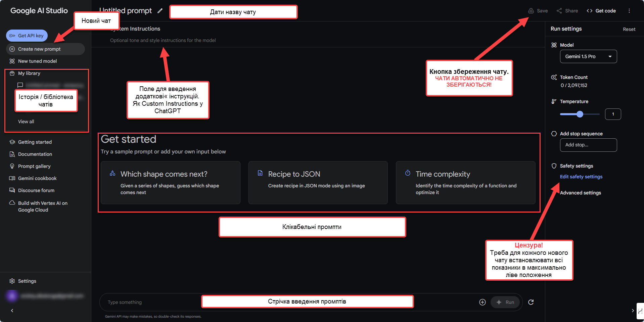Click Create new prompt

pyautogui.click(x=45, y=49)
